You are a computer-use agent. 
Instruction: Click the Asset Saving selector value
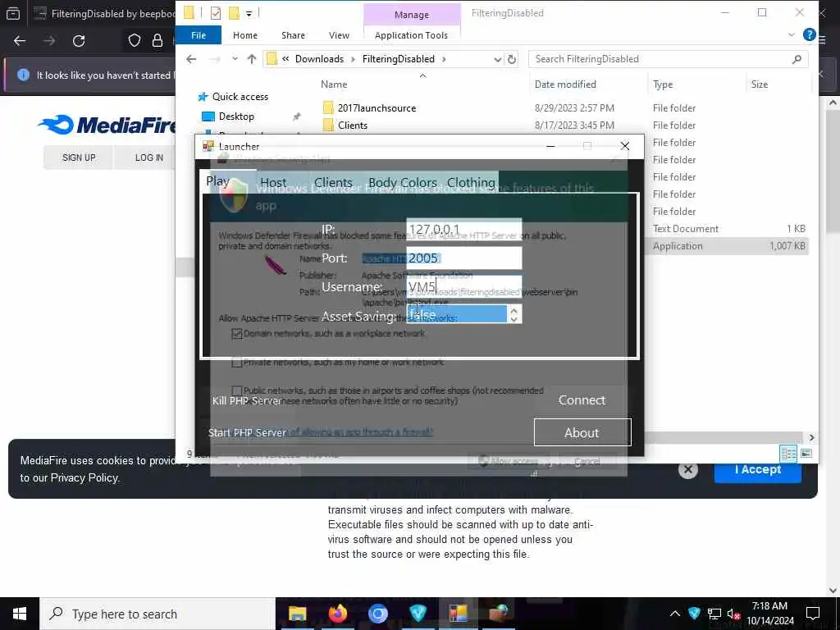pos(456,314)
